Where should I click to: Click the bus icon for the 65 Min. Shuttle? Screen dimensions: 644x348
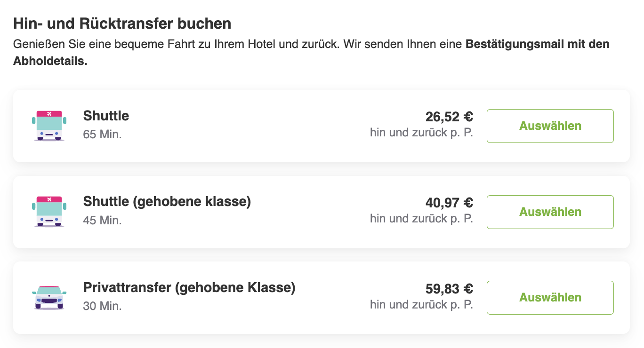[49, 126]
